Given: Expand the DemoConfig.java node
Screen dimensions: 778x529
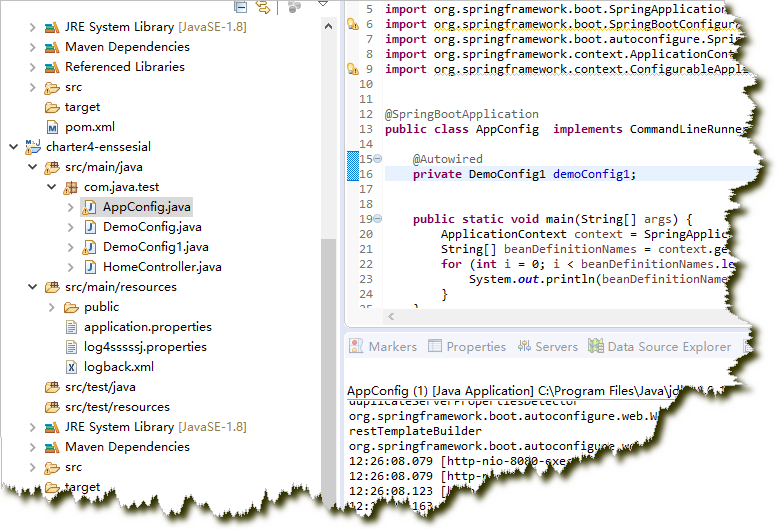Looking at the screenshot, I should (x=70, y=227).
